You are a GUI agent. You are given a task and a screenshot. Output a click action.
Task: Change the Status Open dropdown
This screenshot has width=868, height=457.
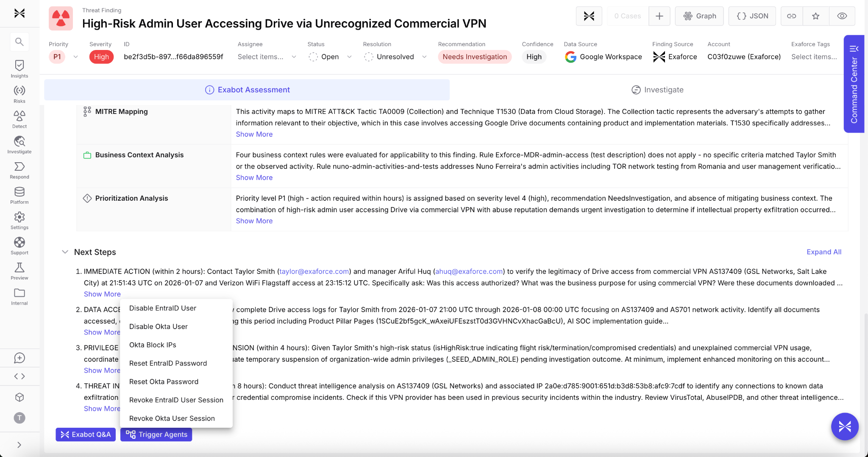330,57
